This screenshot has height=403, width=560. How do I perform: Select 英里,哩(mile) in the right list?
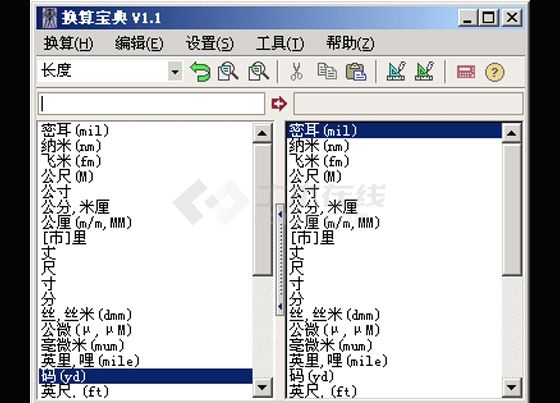coord(394,361)
